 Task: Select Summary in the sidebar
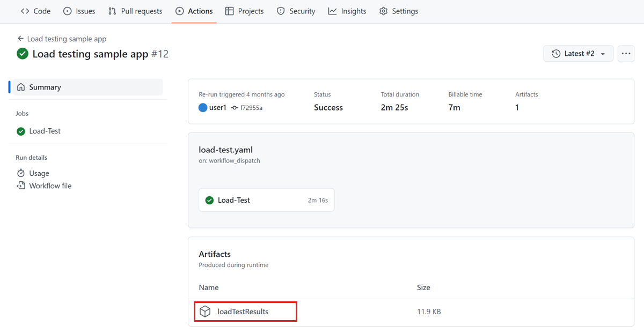pyautogui.click(x=45, y=87)
